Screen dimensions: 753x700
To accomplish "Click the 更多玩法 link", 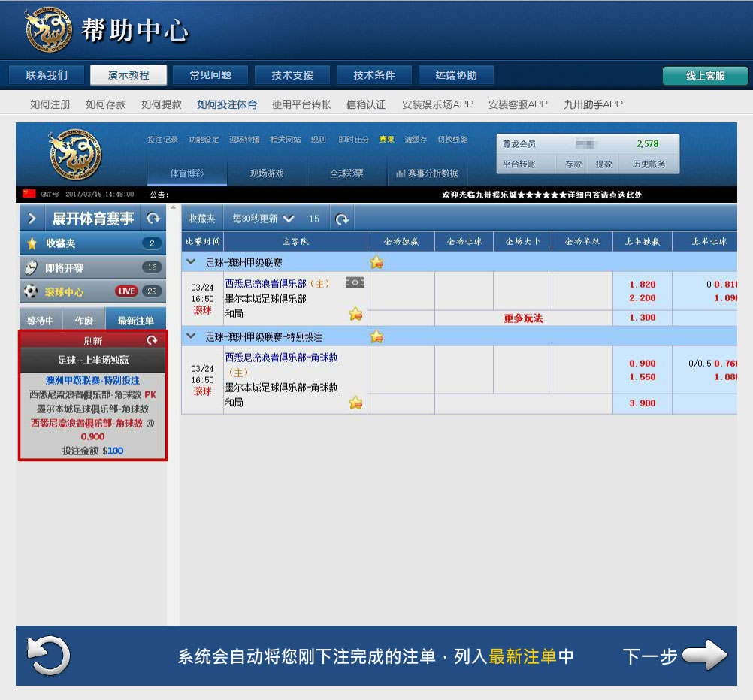I will [x=523, y=318].
